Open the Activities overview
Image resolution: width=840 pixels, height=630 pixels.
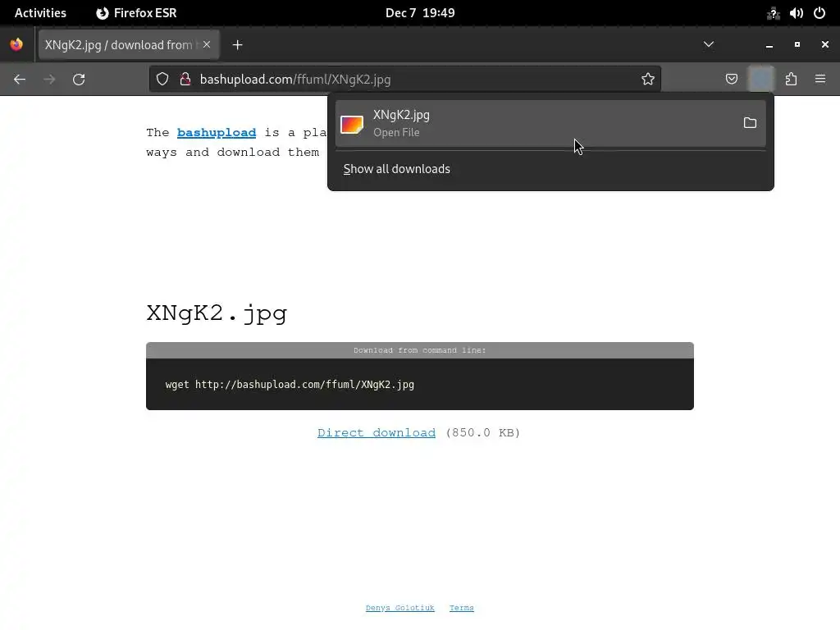tap(40, 13)
